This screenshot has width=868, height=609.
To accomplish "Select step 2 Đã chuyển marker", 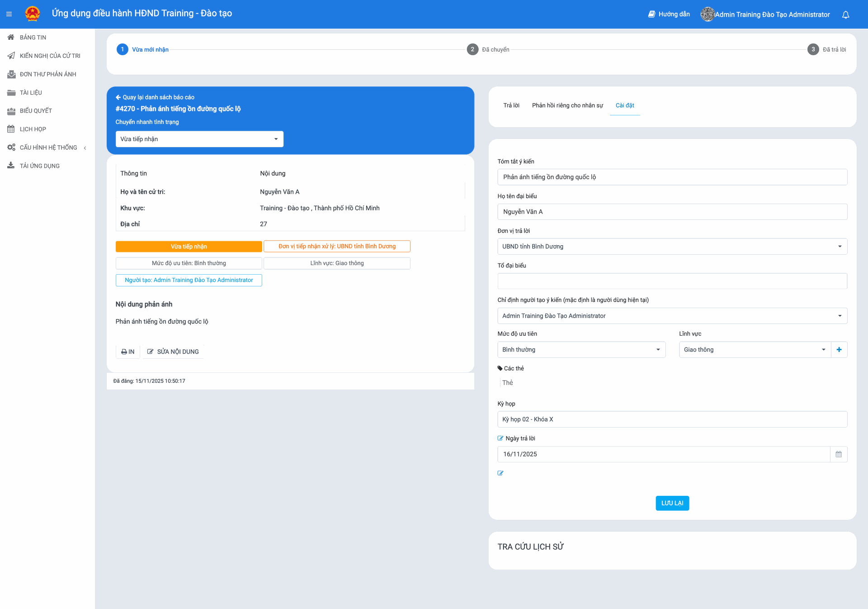I will [472, 49].
